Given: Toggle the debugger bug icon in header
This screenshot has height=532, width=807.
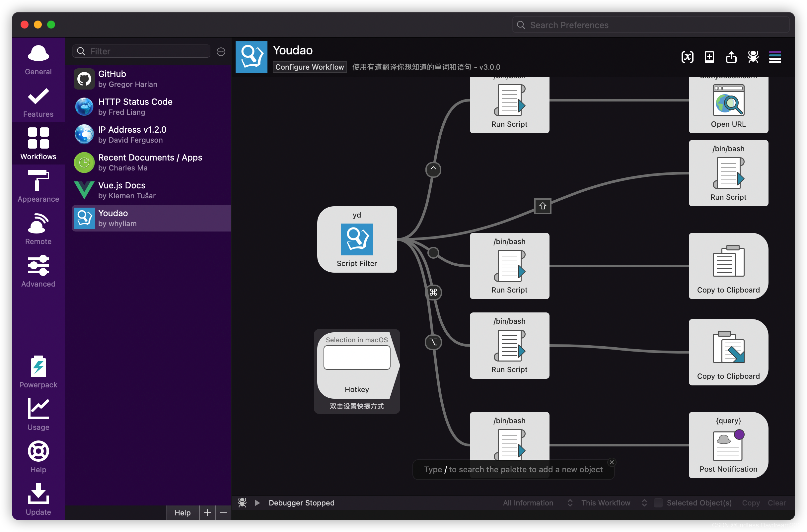Looking at the screenshot, I should pos(753,57).
